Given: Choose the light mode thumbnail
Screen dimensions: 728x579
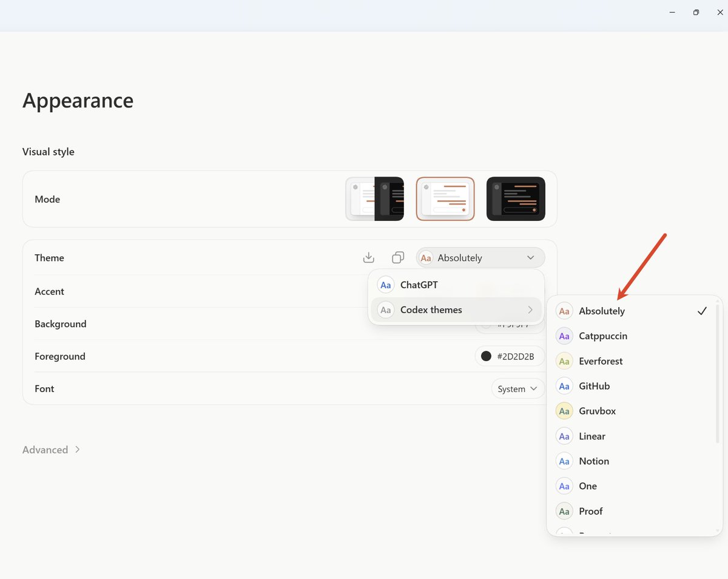Looking at the screenshot, I should pos(445,199).
